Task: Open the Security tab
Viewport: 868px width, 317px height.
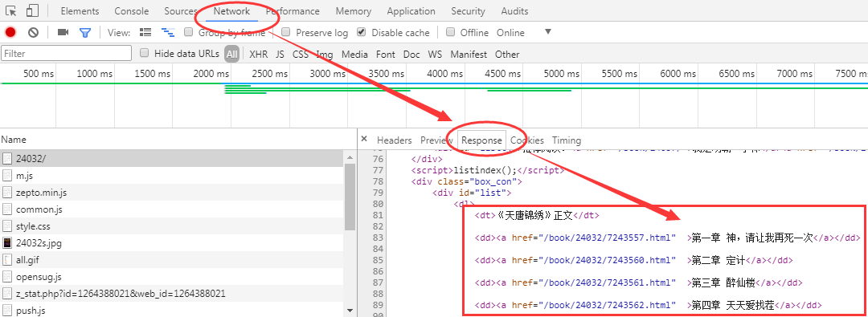Action: pos(468,11)
